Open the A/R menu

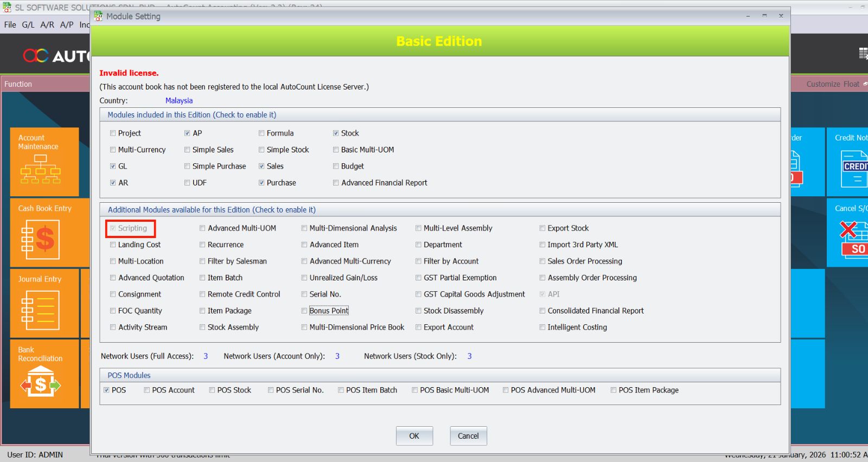pyautogui.click(x=47, y=24)
